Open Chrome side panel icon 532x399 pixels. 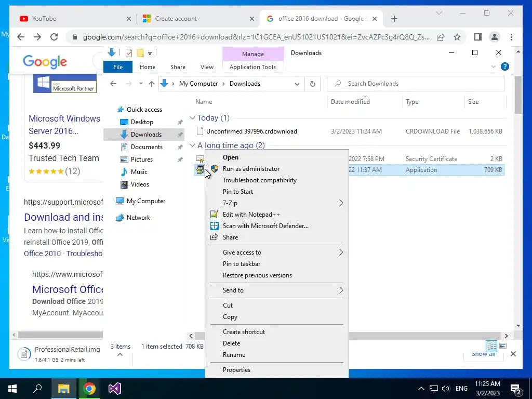(x=478, y=37)
